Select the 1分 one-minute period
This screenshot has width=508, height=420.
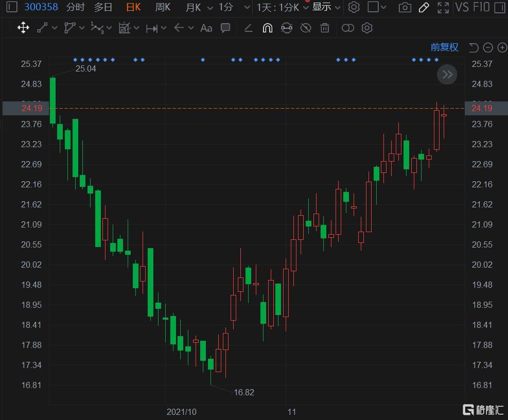(x=226, y=7)
